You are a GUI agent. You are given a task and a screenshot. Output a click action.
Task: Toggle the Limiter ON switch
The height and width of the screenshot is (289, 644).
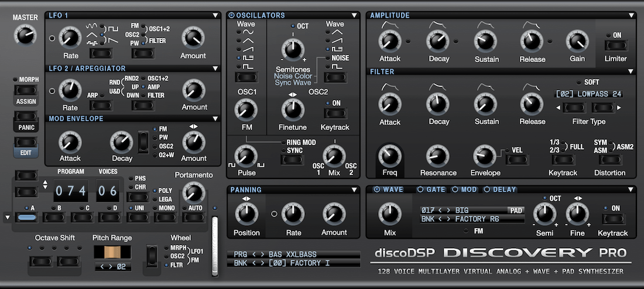click(616, 46)
